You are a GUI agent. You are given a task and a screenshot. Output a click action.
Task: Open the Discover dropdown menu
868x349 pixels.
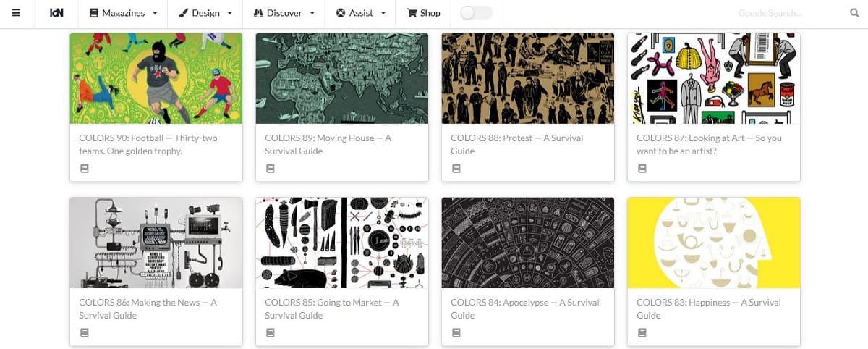(x=284, y=13)
